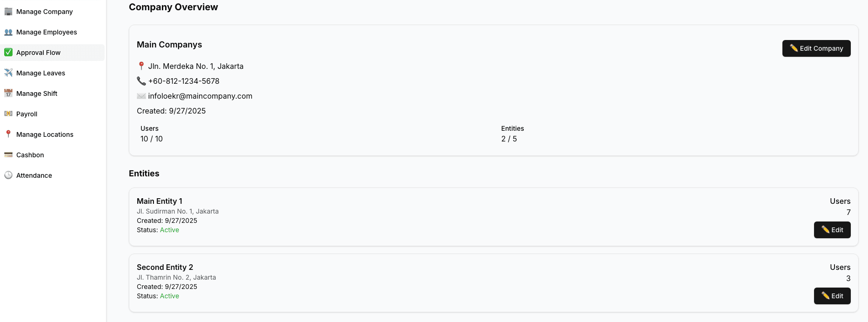868x322 pixels.
Task: Go to Manage Employees page
Action: tap(47, 32)
